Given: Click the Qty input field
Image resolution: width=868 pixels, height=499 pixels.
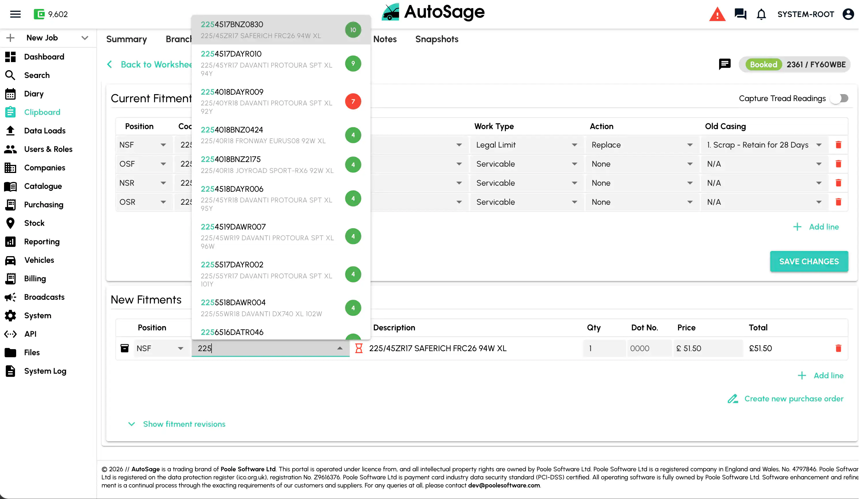Looking at the screenshot, I should [x=604, y=348].
